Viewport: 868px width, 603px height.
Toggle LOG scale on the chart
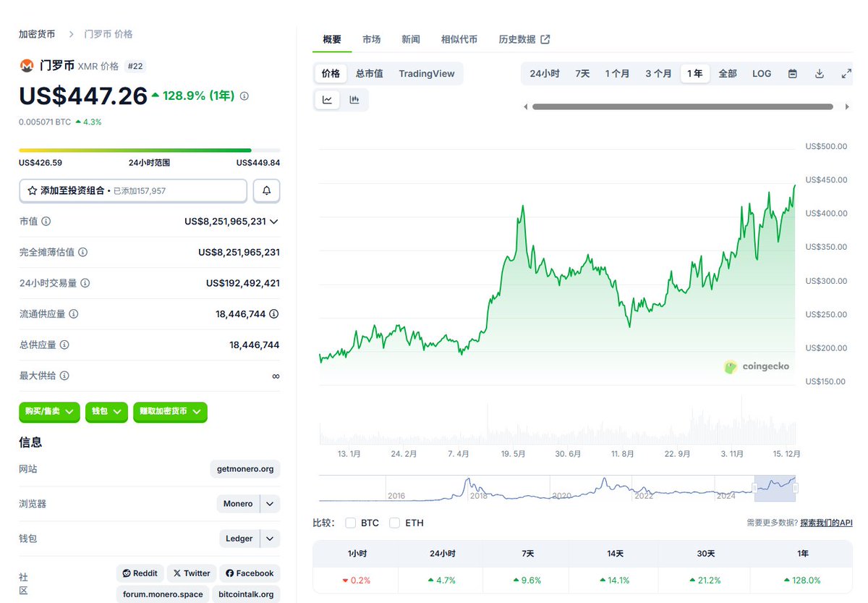[x=762, y=73]
